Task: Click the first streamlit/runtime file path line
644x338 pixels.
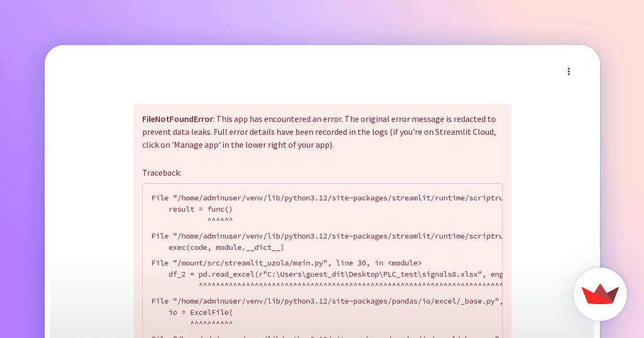Action: coord(326,198)
